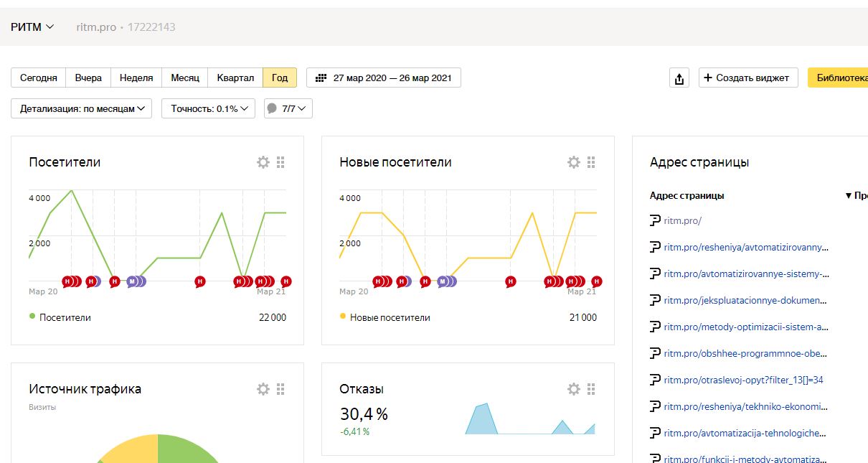
Task: Select the Год period tab
Action: [280, 78]
